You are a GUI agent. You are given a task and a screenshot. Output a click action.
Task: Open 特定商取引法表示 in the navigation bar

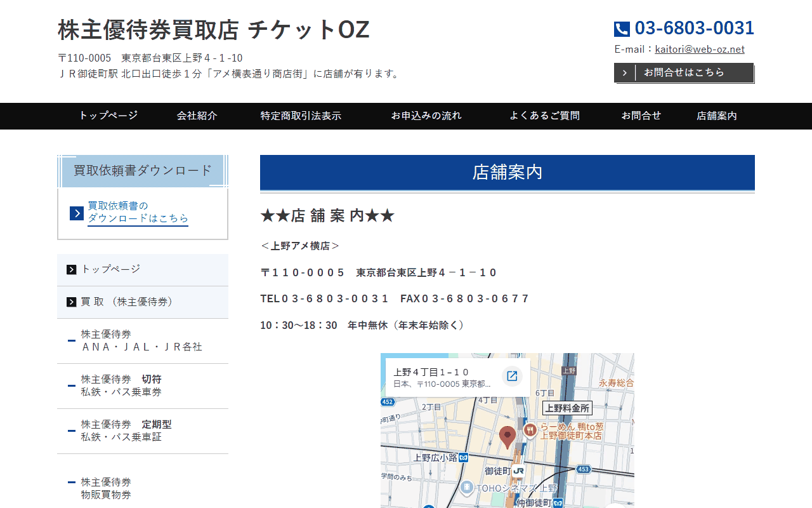(301, 116)
